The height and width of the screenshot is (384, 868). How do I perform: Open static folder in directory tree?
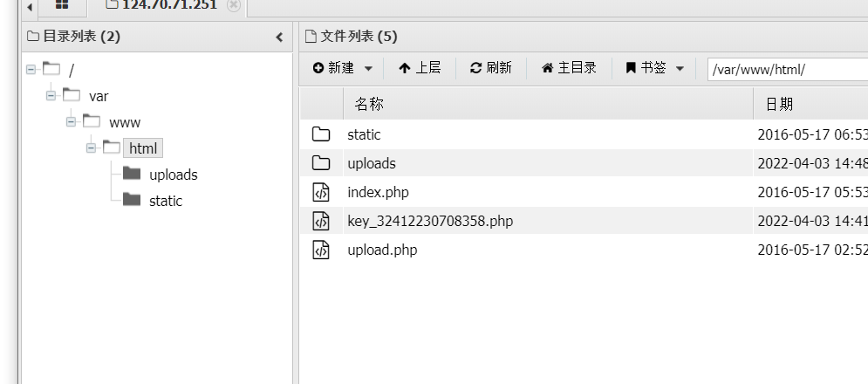point(166,201)
